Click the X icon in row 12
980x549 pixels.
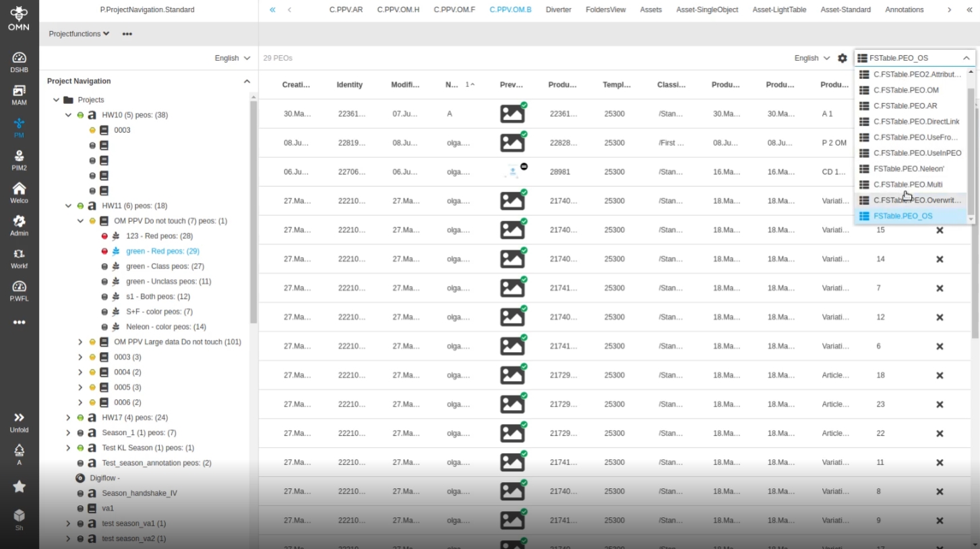pos(940,317)
